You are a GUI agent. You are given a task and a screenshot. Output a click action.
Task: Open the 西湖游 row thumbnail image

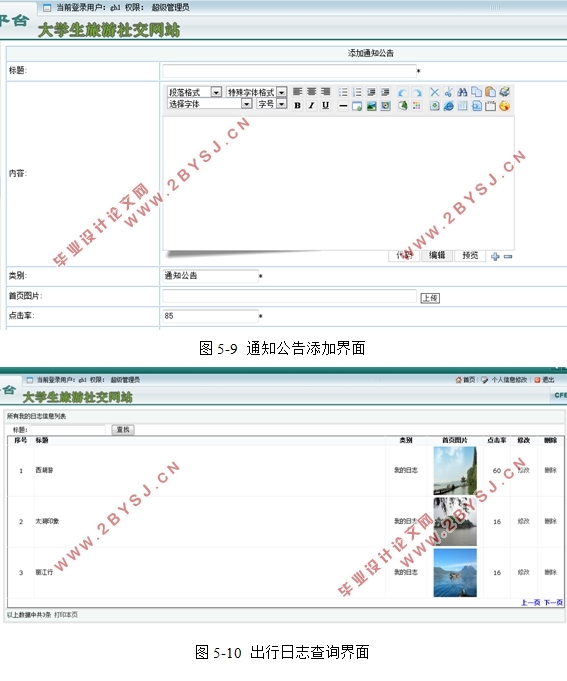455,471
